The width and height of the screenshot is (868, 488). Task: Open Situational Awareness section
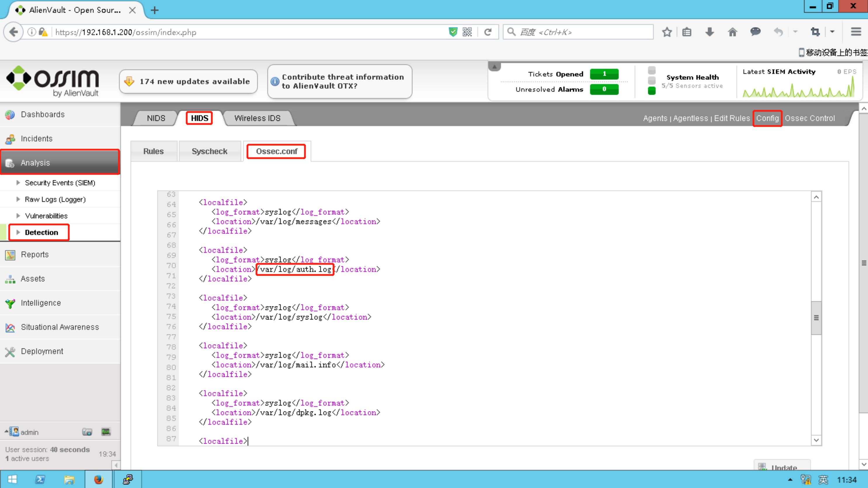pyautogui.click(x=60, y=327)
